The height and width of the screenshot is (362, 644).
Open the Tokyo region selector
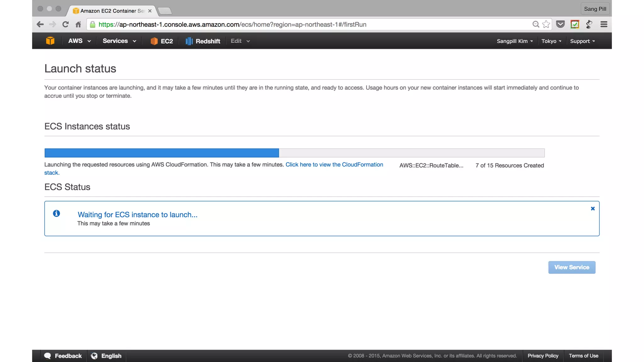551,41
